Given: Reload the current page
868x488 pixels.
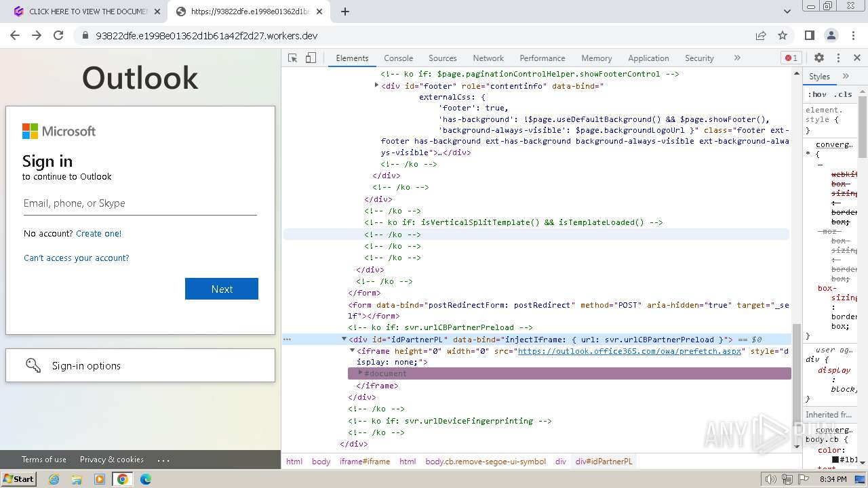Looking at the screenshot, I should pyautogui.click(x=58, y=35).
